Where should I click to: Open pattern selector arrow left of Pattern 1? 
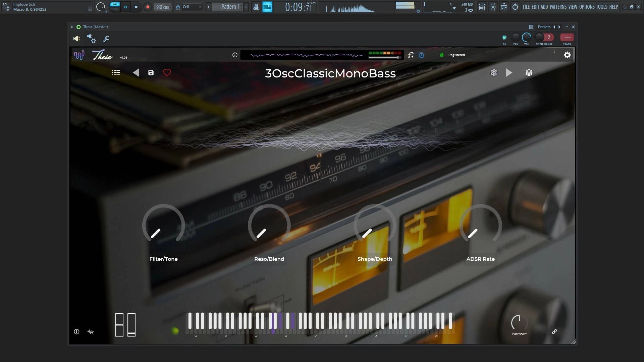pyautogui.click(x=208, y=7)
